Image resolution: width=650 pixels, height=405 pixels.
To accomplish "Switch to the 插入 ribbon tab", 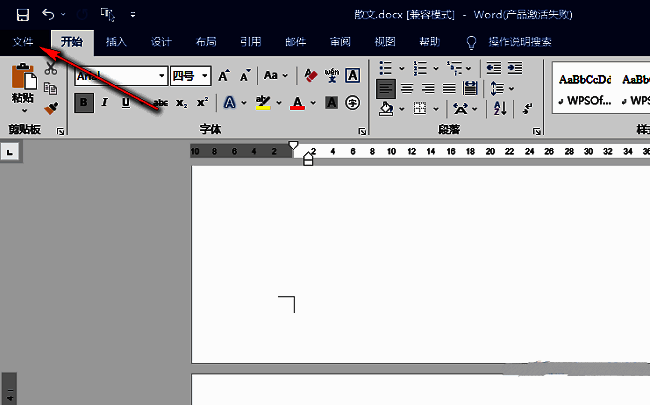I will pyautogui.click(x=117, y=42).
